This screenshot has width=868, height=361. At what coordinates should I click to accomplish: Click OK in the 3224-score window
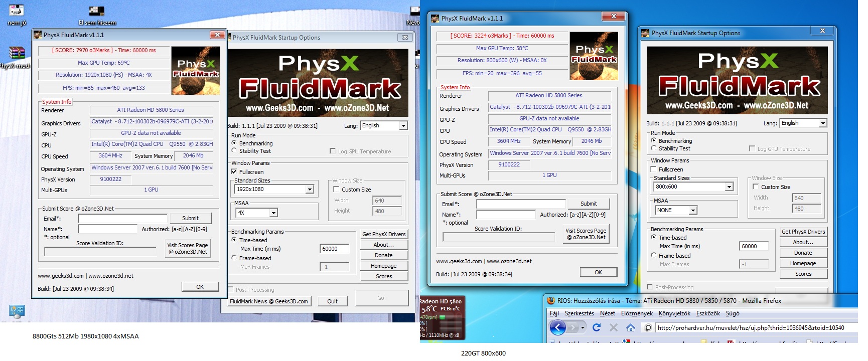pyautogui.click(x=599, y=272)
